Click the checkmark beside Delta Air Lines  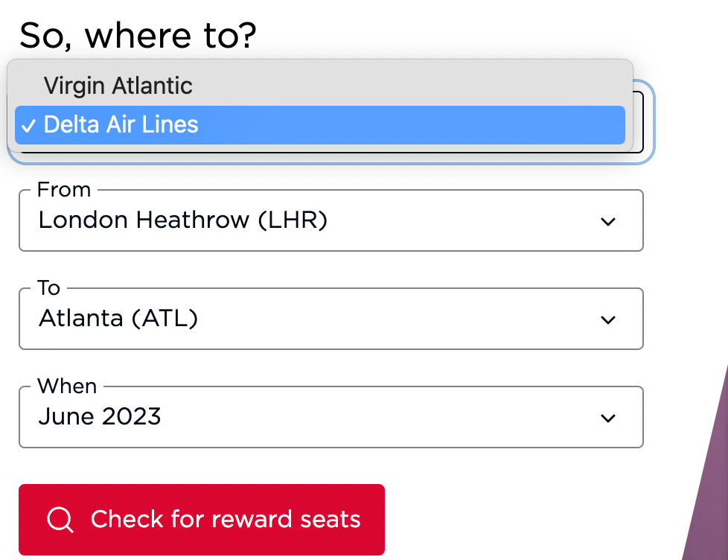[x=29, y=125]
